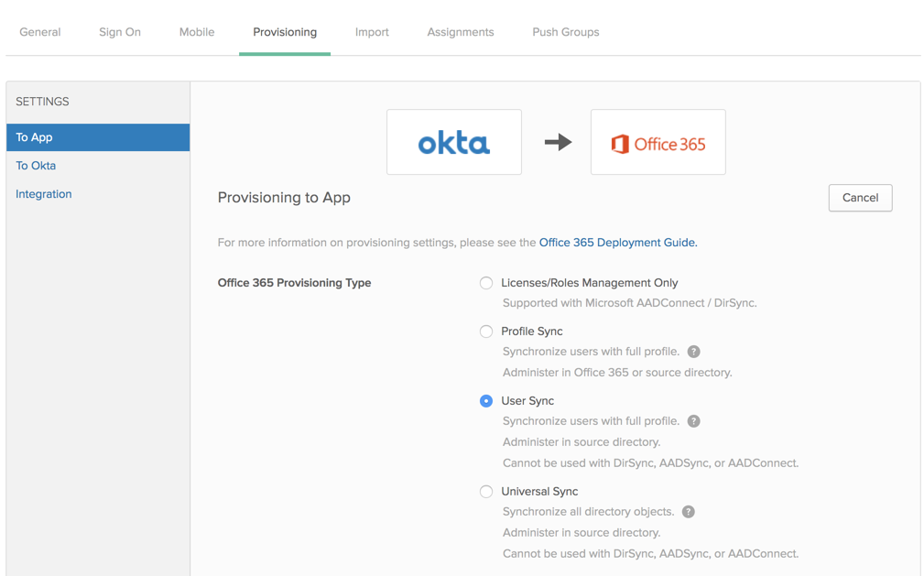Switch to the General tab
This screenshot has height=576, width=924.
click(x=40, y=32)
